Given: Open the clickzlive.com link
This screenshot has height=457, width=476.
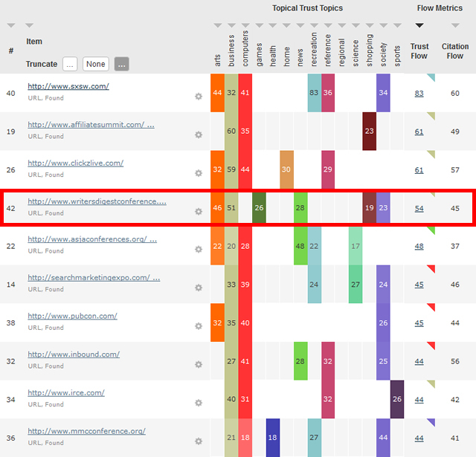Looking at the screenshot, I should (x=76, y=163).
